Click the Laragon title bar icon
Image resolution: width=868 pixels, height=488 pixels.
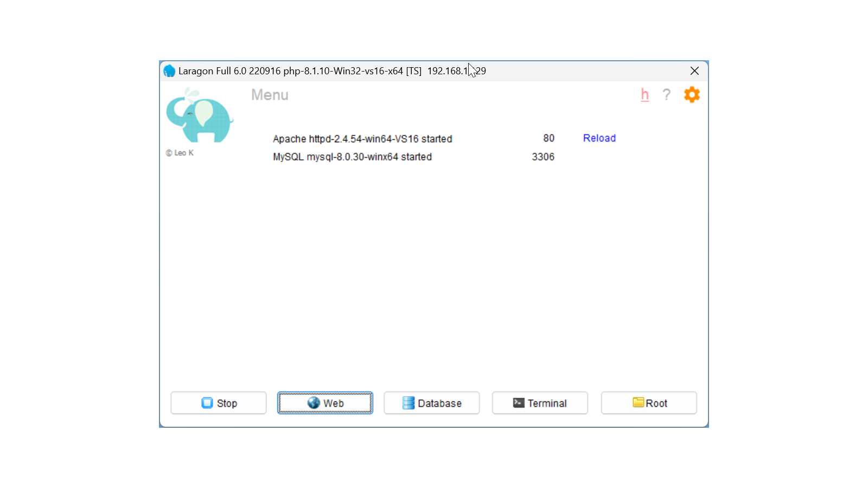[x=169, y=71]
